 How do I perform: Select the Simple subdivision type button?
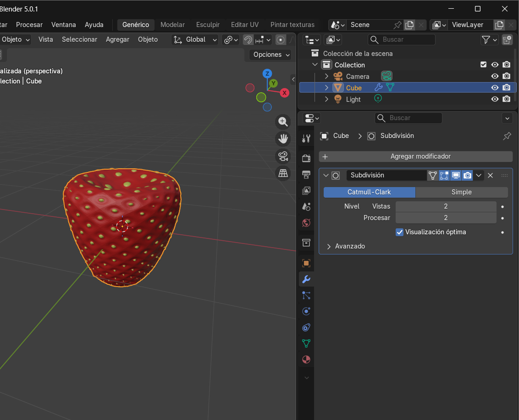[461, 192]
